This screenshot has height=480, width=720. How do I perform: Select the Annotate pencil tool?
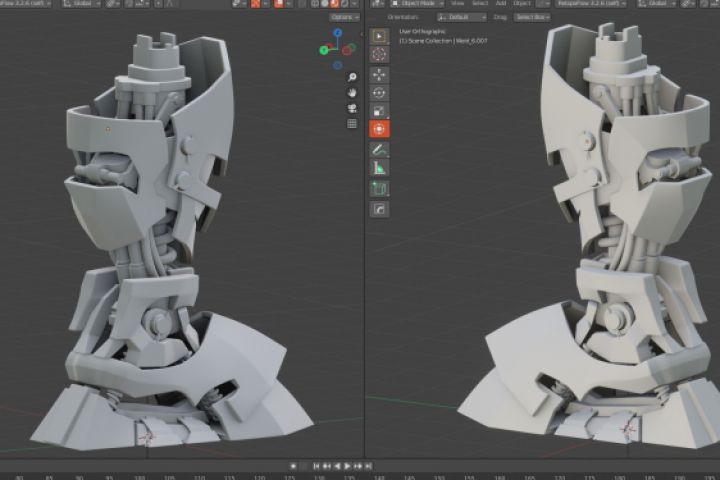tap(379, 149)
